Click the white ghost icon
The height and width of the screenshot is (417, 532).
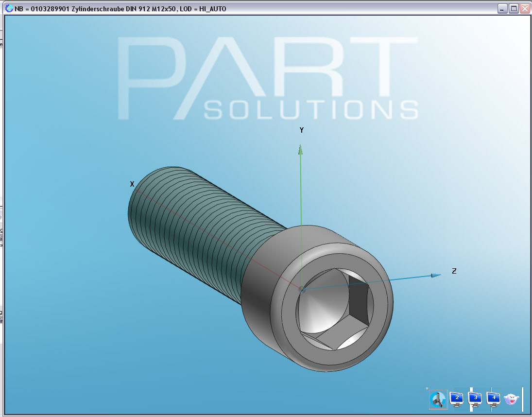pyautogui.click(x=511, y=400)
